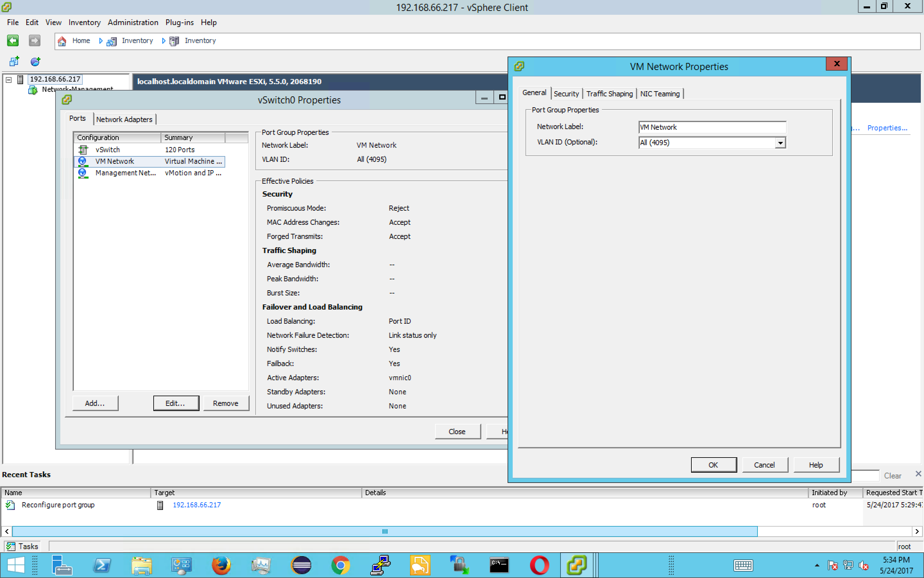Click the Network-Management VM icon in the tree
This screenshot has height=578, width=924.
point(33,90)
